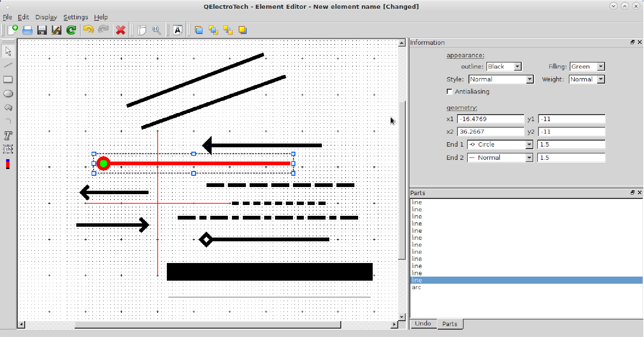Select the text tool
Viewport: 644px width, 337px height.
8,136
